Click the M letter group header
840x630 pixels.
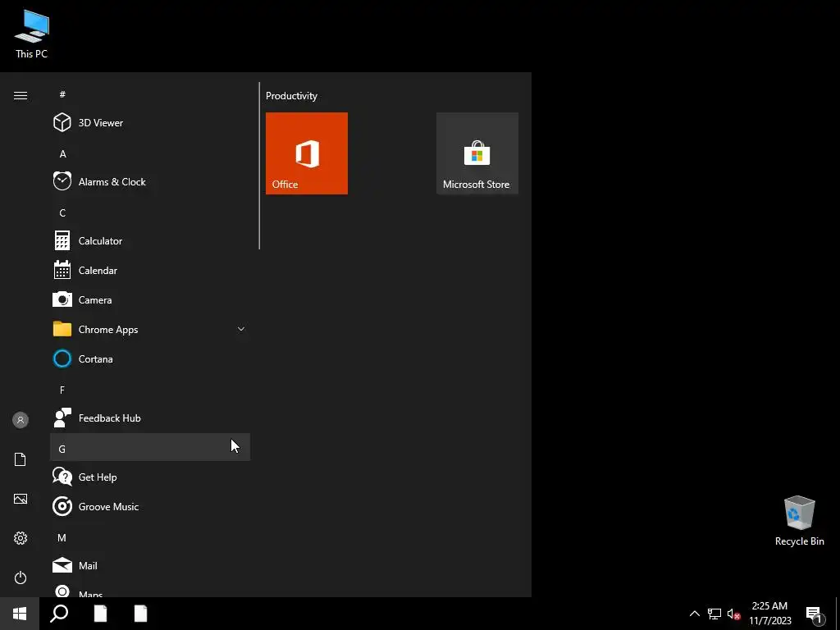[150, 537]
